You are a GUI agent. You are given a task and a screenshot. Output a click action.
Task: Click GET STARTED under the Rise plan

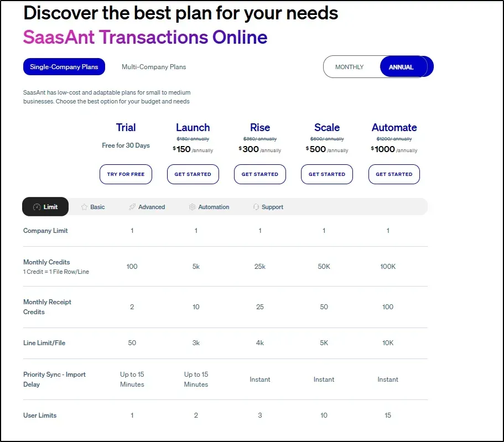point(259,174)
